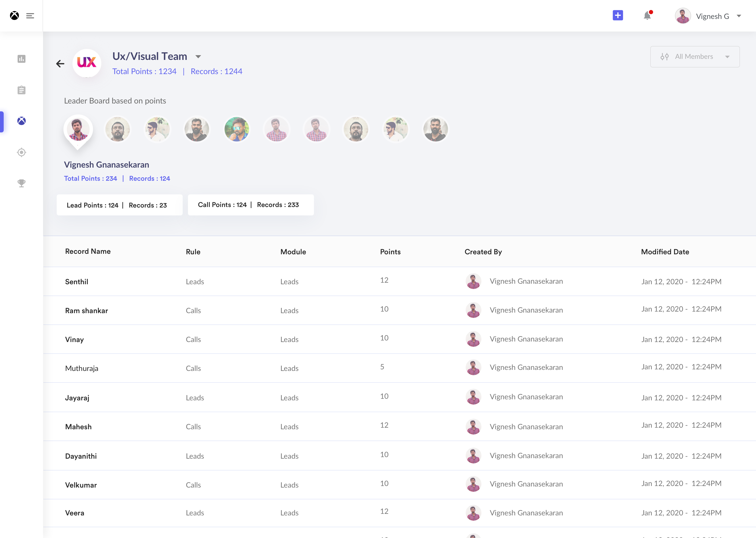Open the trophy icon in the sidebar
The image size is (756, 538).
tap(22, 183)
